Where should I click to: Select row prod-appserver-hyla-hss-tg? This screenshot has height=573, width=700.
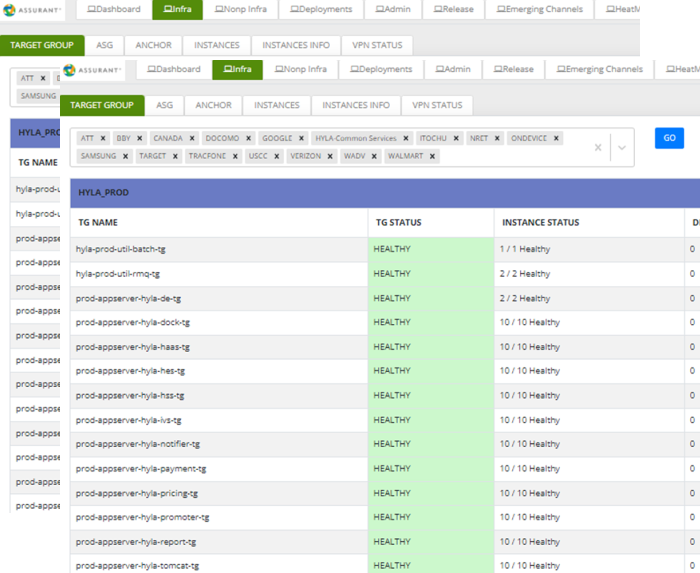tap(385, 395)
